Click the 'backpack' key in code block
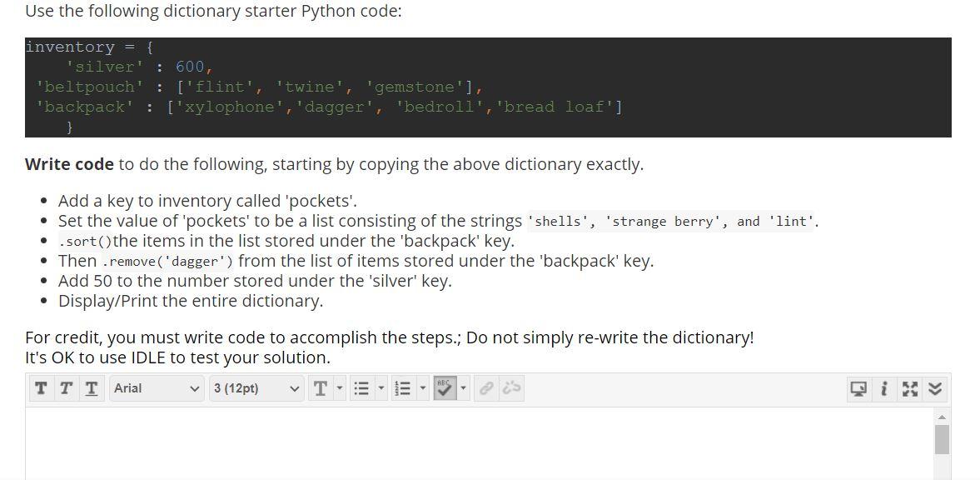This screenshot has height=480, width=980. tap(84, 107)
